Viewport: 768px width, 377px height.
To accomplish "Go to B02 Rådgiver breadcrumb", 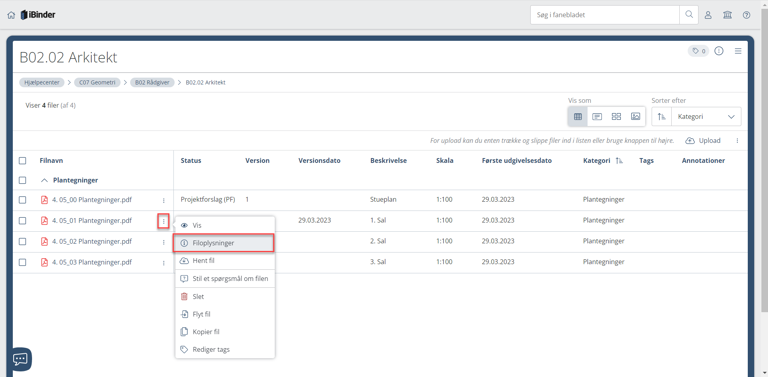I will [x=152, y=82].
